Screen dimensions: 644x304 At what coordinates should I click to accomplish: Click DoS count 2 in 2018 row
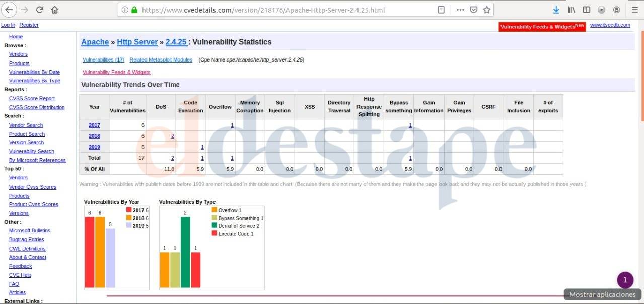(173, 136)
